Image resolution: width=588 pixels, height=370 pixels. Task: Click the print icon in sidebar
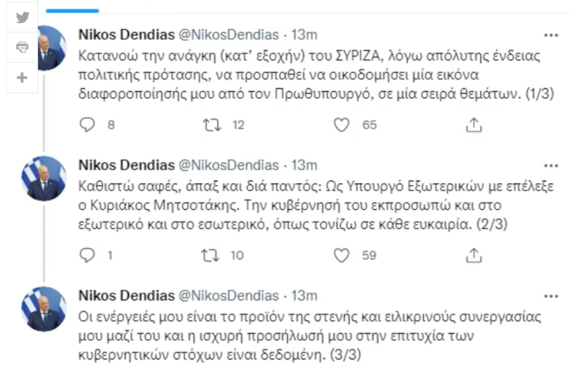[22, 48]
